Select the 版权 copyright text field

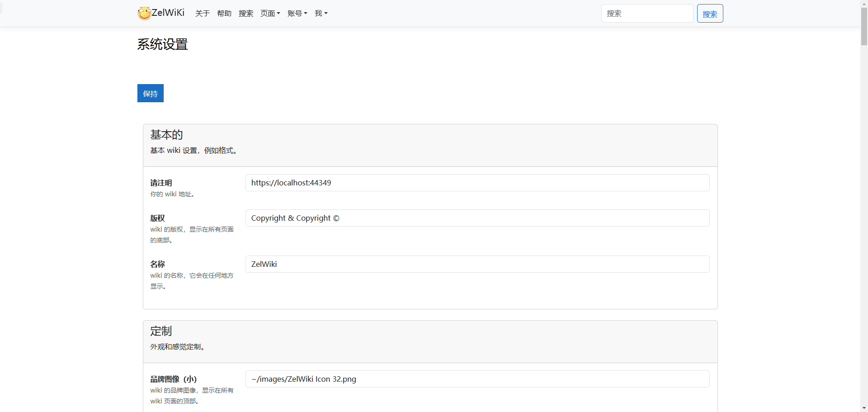(477, 218)
